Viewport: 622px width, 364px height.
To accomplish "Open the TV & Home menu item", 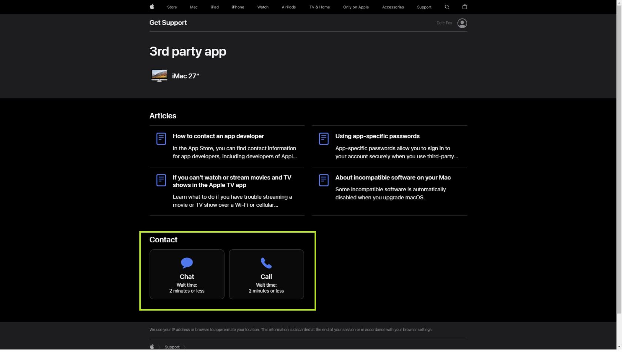I will click(x=320, y=7).
